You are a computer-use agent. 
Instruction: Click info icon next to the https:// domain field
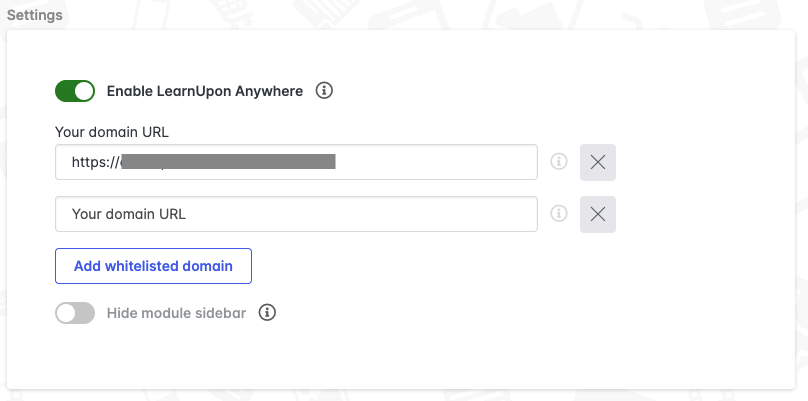(560, 162)
